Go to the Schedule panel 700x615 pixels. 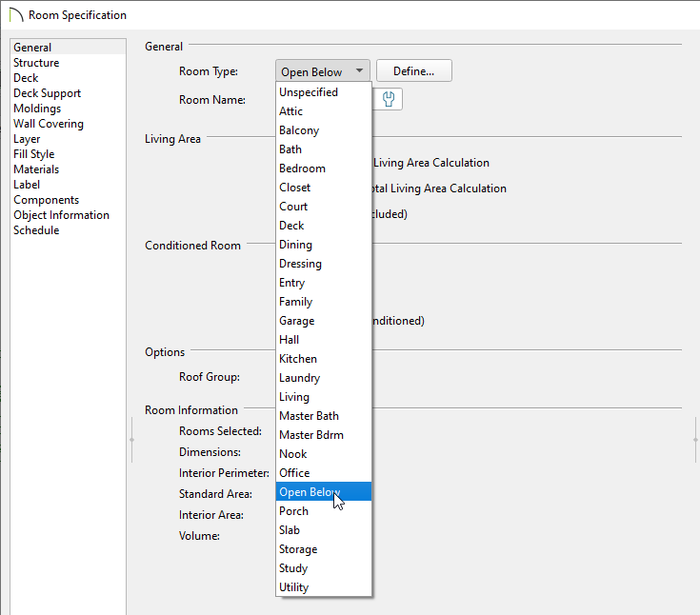(68, 229)
